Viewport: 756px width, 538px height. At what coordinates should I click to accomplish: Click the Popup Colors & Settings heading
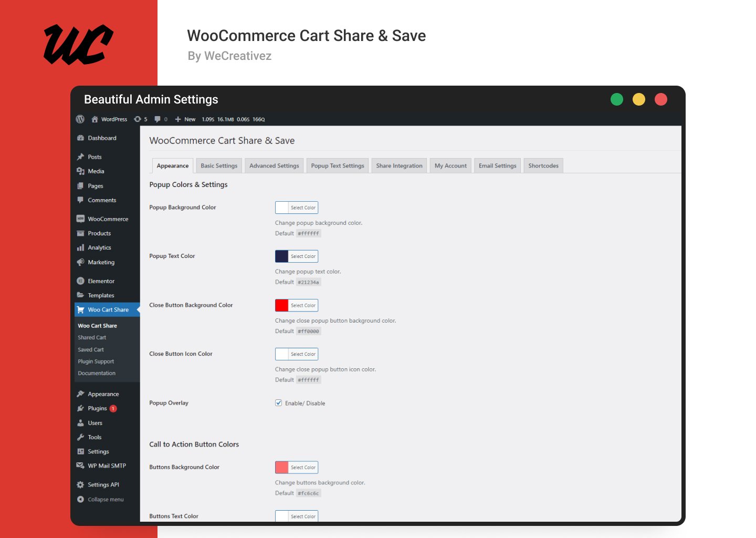(x=188, y=185)
